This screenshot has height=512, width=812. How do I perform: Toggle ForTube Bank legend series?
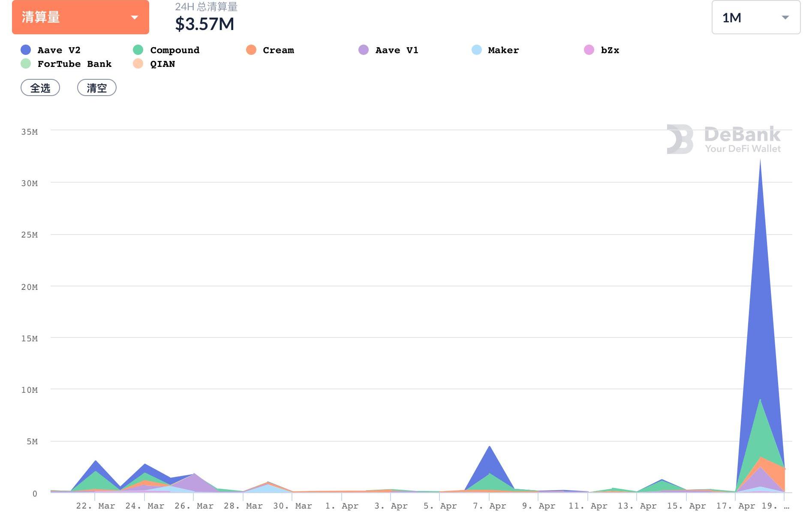pos(66,64)
